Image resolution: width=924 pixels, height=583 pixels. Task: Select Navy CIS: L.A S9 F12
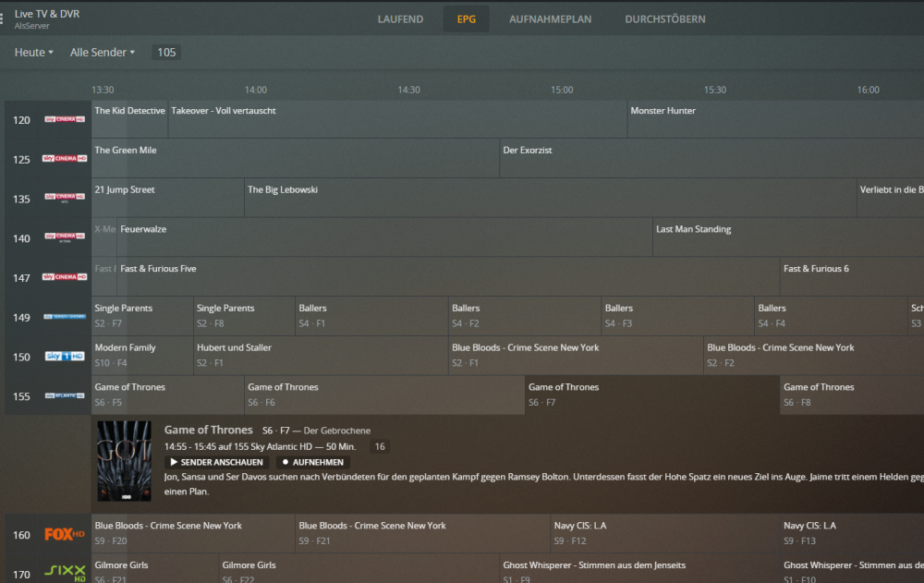(664, 533)
